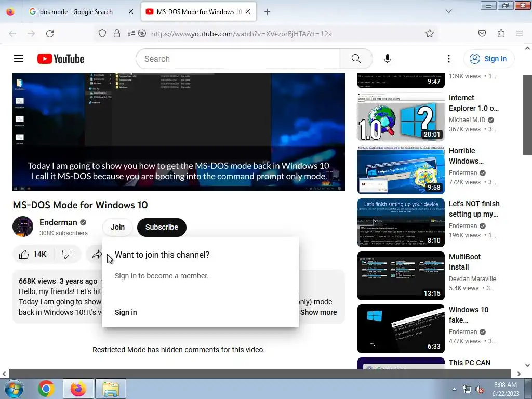This screenshot has width=532, height=399.
Task: Close the dos mode Google Search tab
Action: coord(131,11)
